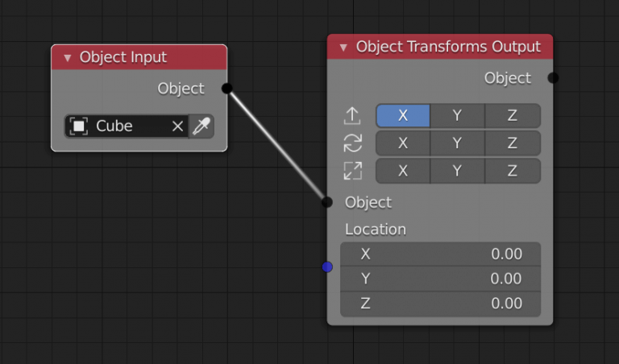
Task: Collapse the Object Transforms Output node
Action: coord(343,48)
